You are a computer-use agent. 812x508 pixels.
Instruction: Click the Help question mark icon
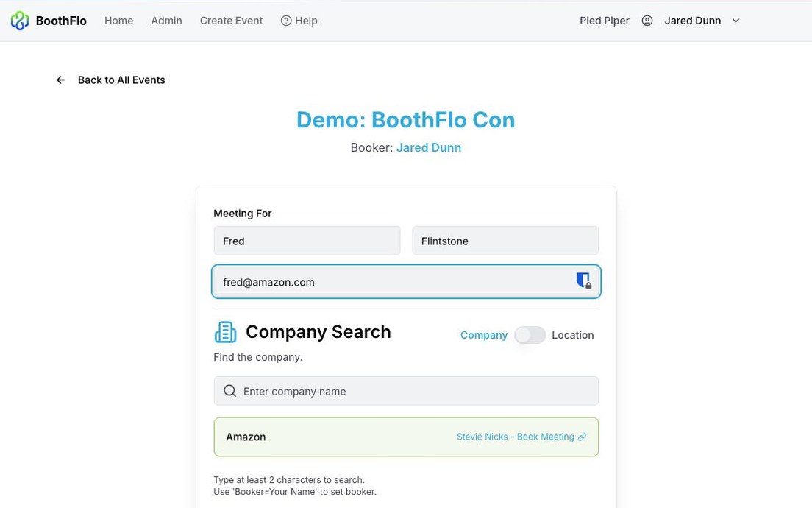pos(286,21)
